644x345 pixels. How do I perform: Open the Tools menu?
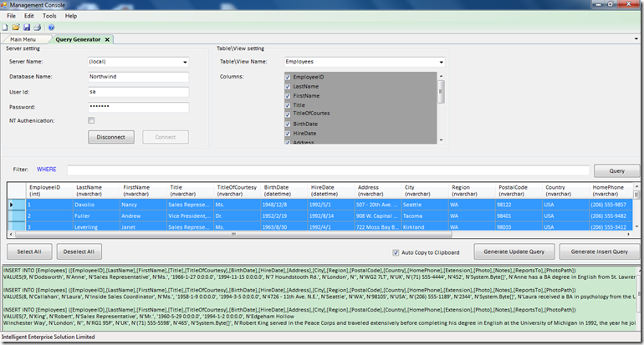(49, 16)
